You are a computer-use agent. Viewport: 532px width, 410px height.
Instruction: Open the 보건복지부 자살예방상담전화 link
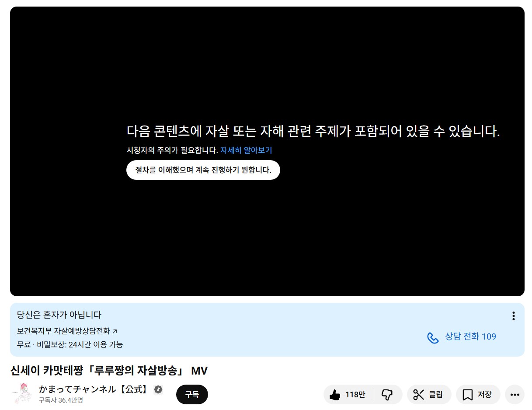(64, 331)
